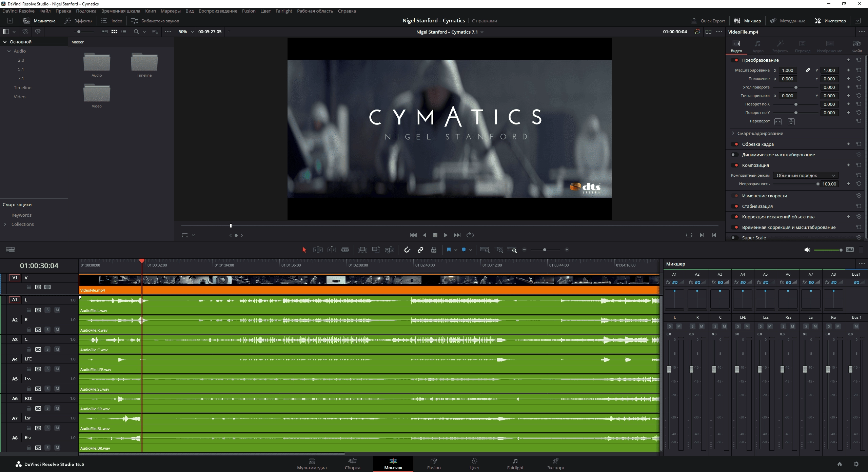Disable video track V1

[47, 287]
